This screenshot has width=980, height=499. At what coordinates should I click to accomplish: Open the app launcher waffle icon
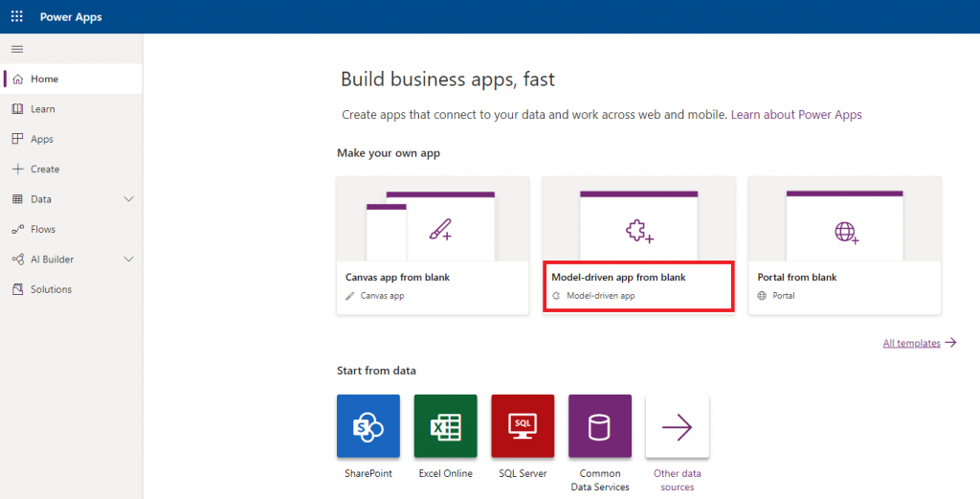17,17
